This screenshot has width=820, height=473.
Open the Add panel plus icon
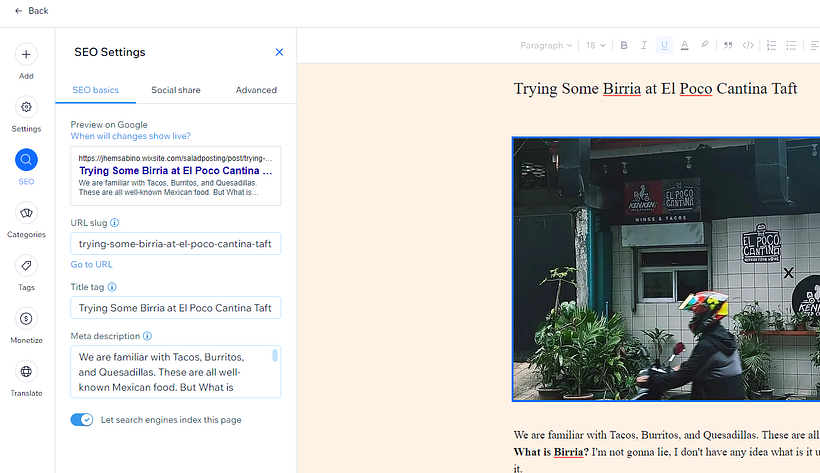[x=26, y=54]
